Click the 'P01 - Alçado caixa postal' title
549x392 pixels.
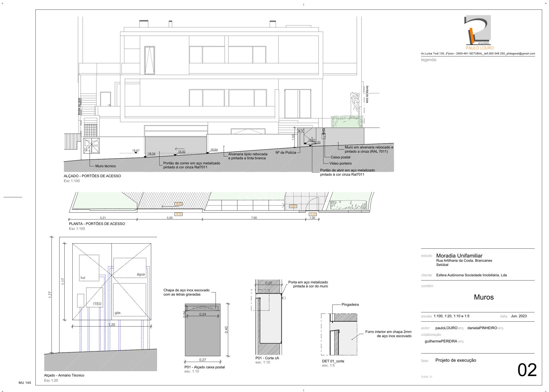204,367
